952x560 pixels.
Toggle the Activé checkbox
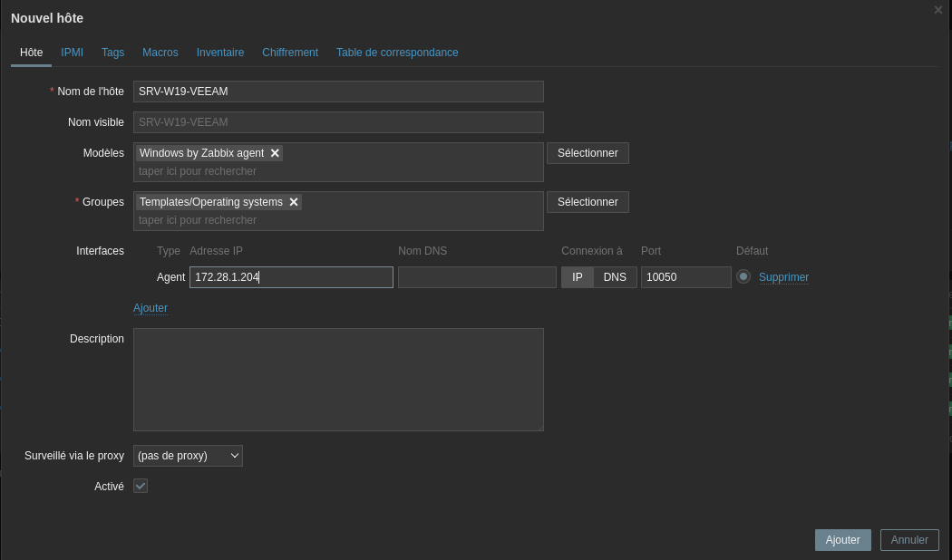[141, 486]
